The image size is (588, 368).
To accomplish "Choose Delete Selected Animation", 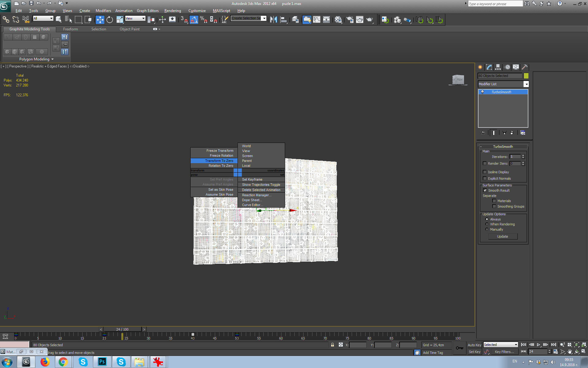I will click(261, 190).
